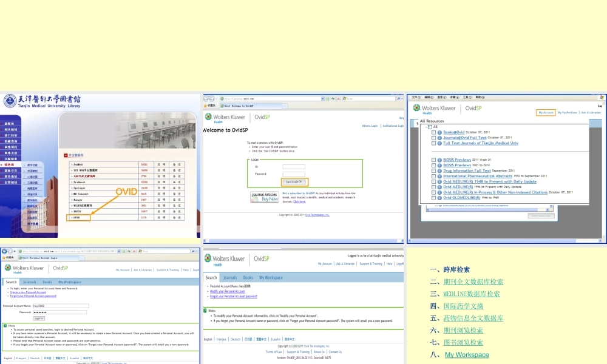The width and height of the screenshot is (607, 364).
Task: Click the info icon beside Books@Ovid
Action: [x=439, y=132]
